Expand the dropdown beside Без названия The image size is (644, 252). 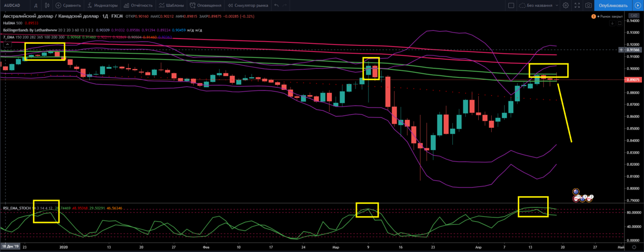click(x=557, y=5)
